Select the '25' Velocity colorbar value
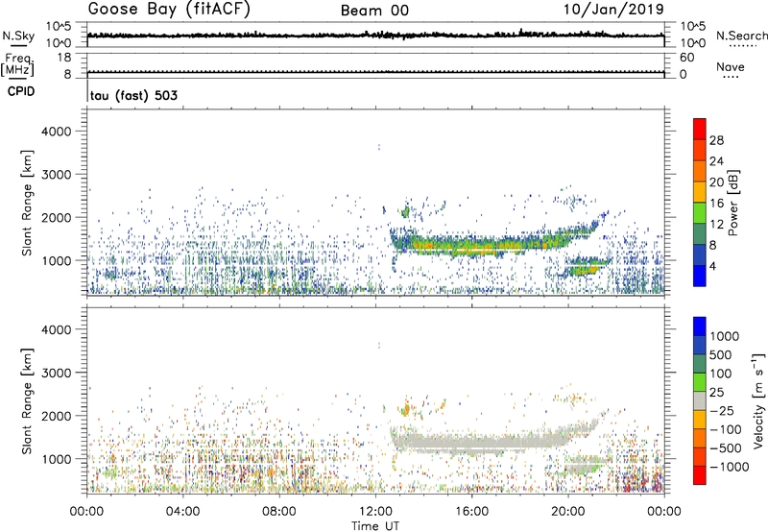This screenshot has height=532, width=768. 716,393
